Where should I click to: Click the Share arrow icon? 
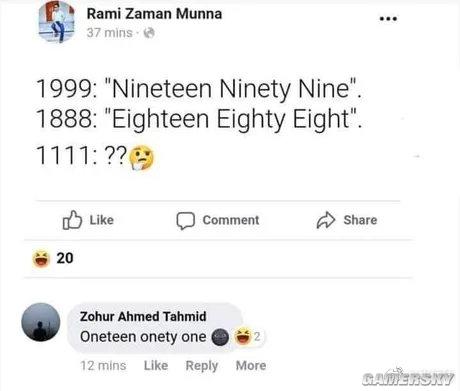[326, 220]
